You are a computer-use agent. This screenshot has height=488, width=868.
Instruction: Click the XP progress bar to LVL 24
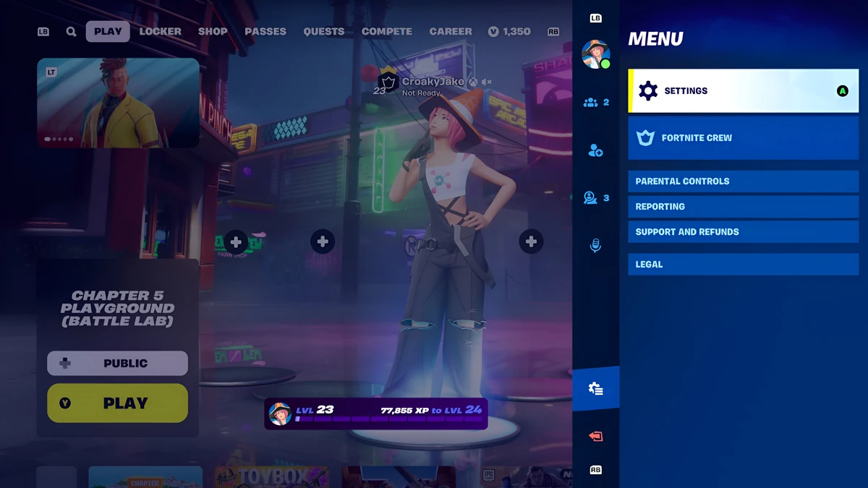click(x=380, y=412)
